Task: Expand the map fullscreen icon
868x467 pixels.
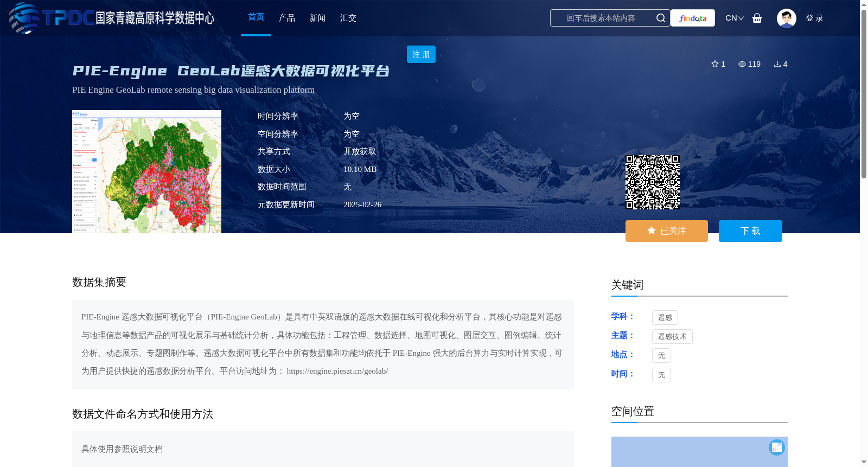Action: (777, 447)
